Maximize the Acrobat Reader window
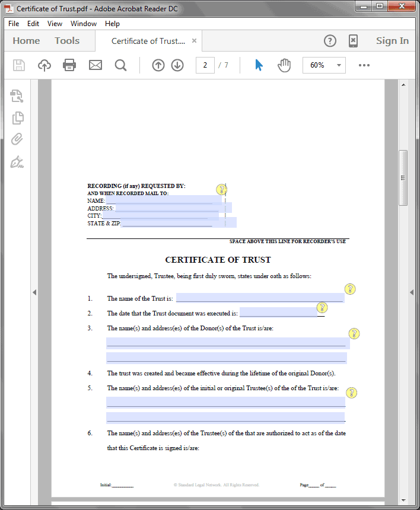The height and width of the screenshot is (510, 420). tap(380, 6)
